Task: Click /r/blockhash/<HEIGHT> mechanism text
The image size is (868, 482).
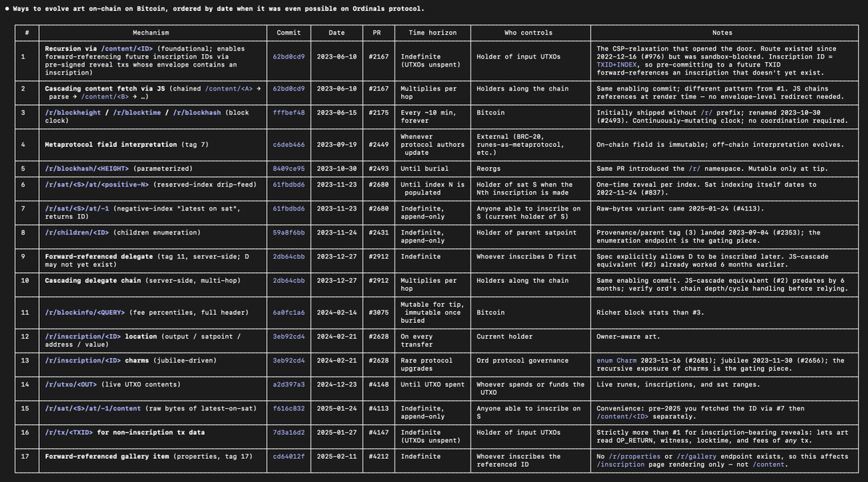Action: point(87,169)
